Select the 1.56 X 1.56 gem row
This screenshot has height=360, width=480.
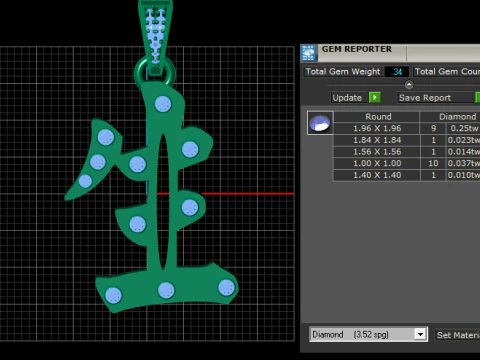coord(407,152)
